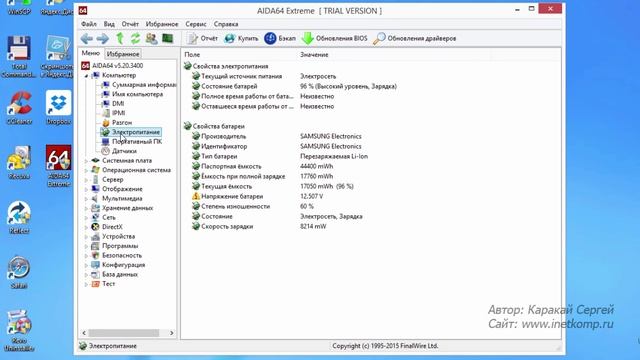Expand the Отображение node
The height and width of the screenshot is (360, 640).
click(x=86, y=189)
